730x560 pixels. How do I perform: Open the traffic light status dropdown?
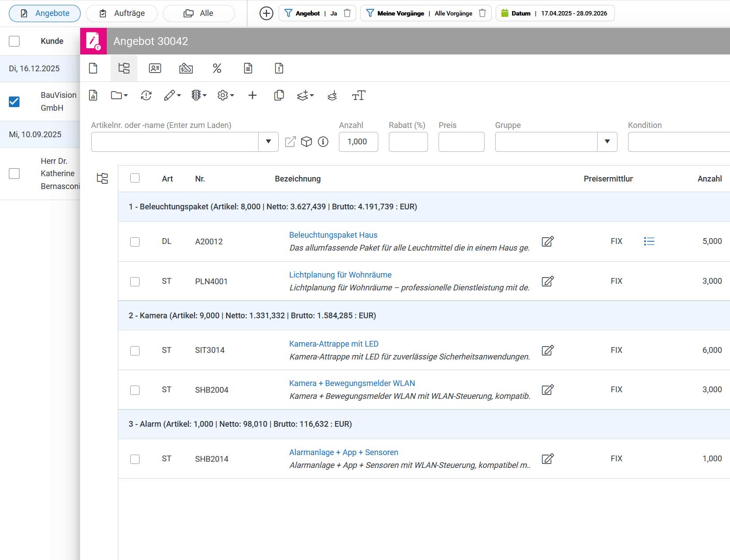(199, 95)
